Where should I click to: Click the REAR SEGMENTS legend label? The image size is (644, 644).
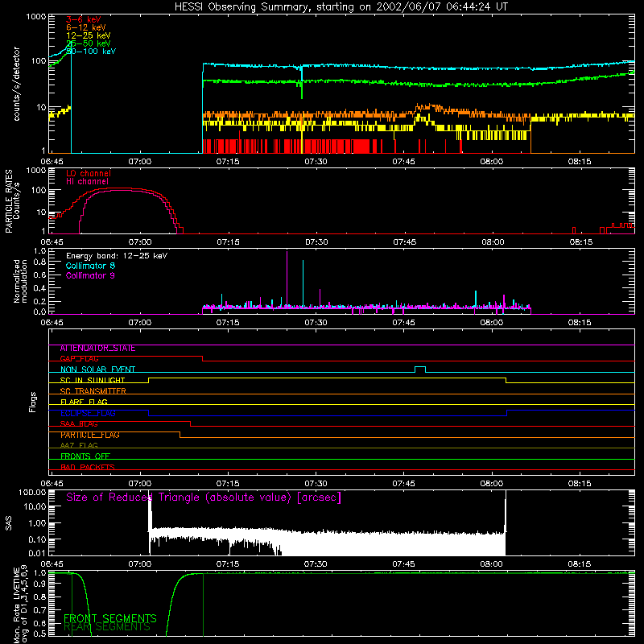(x=107, y=627)
